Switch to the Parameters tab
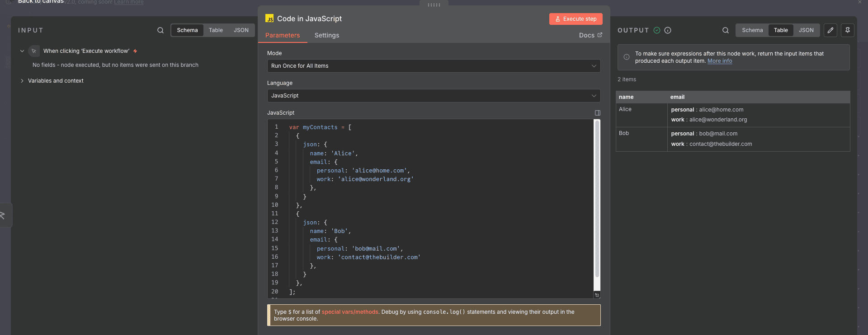Screen dimensions: 868x335 (283, 35)
